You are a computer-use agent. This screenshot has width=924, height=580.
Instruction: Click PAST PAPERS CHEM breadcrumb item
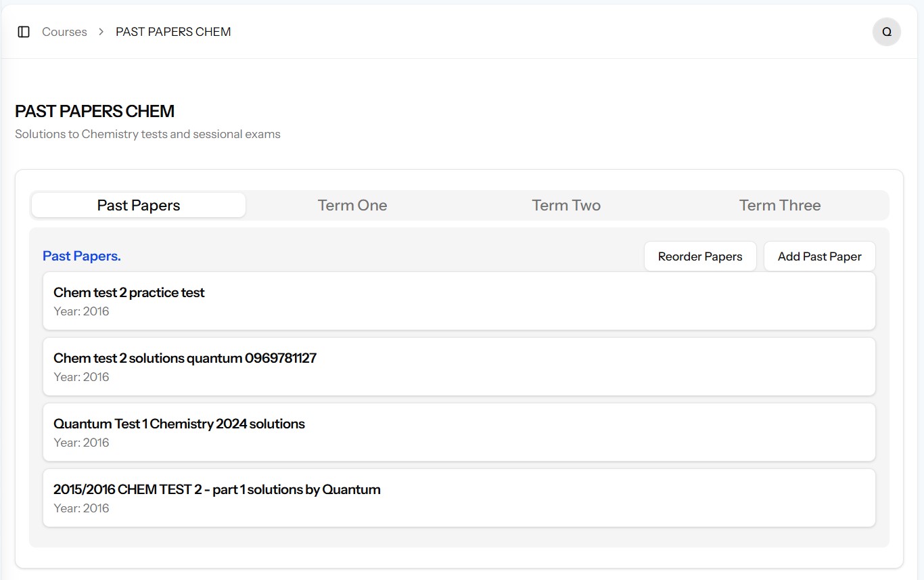[173, 32]
